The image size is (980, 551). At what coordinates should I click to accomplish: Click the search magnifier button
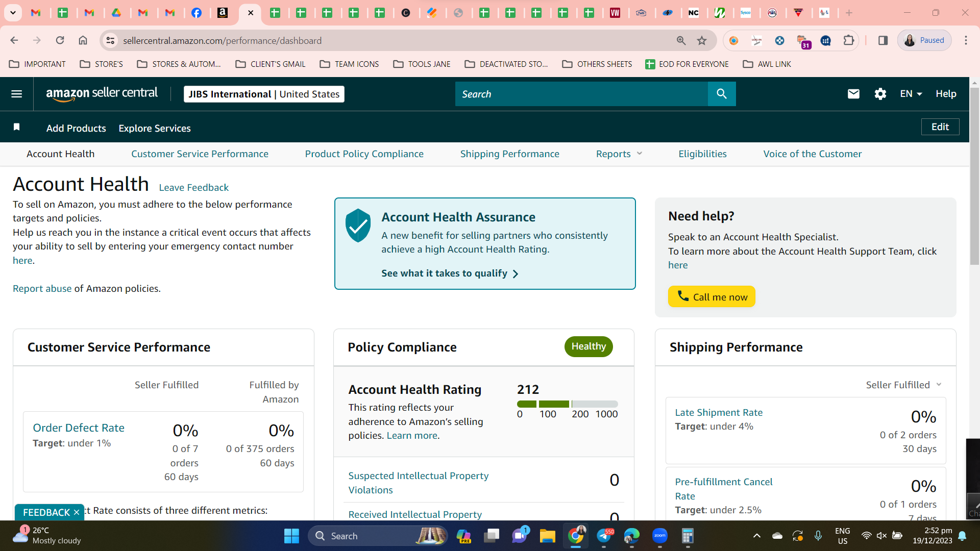(722, 94)
